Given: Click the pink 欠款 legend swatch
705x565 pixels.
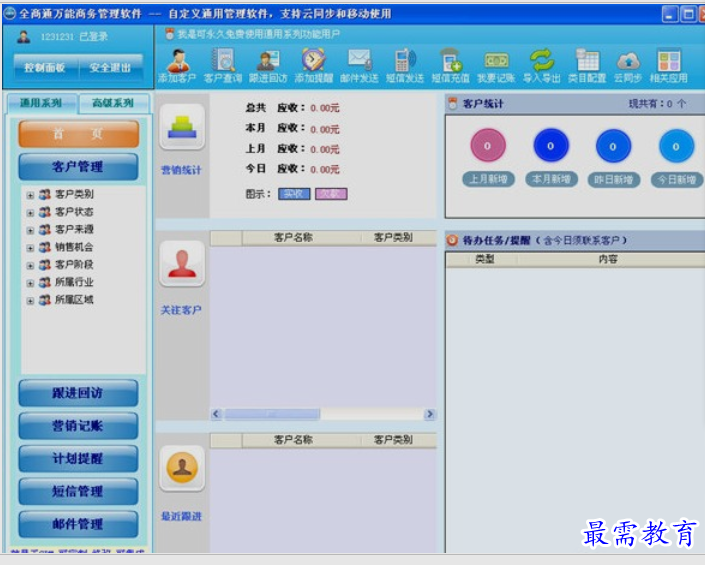Looking at the screenshot, I should (331, 194).
